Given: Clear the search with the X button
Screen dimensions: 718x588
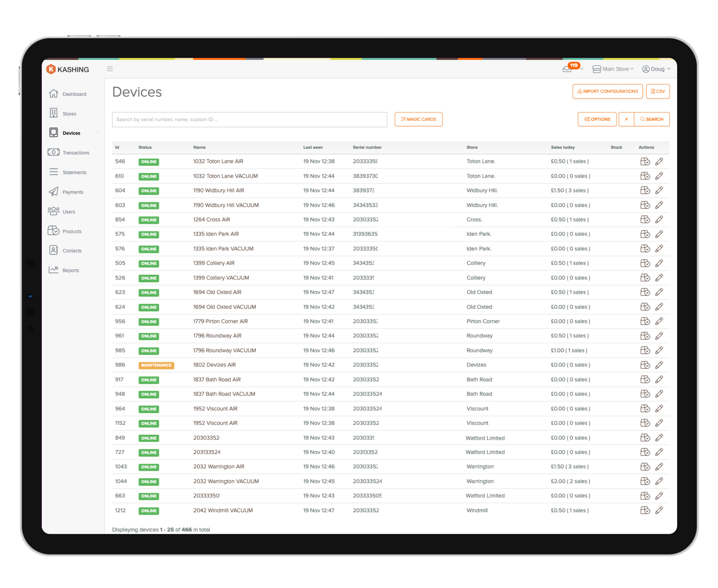Looking at the screenshot, I should coord(626,119).
